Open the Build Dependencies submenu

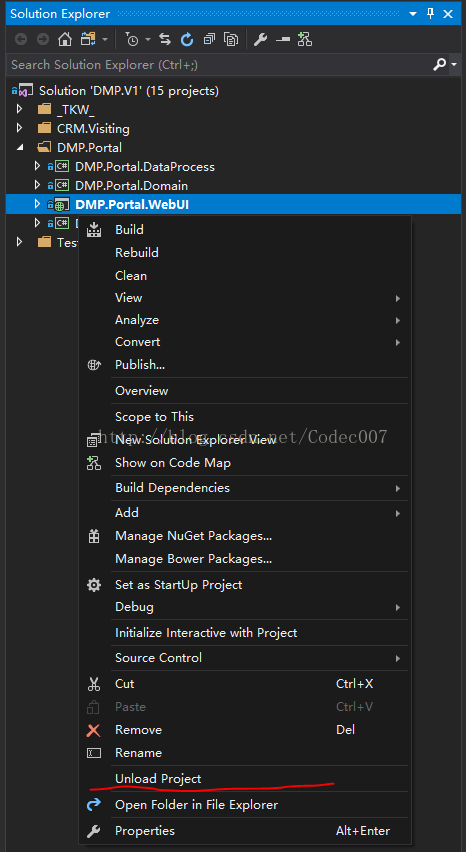pyautogui.click(x=244, y=488)
